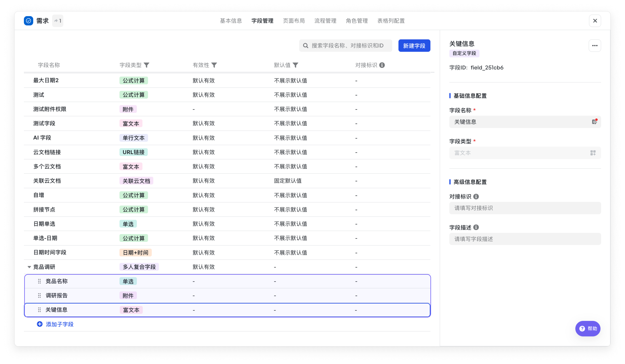Select the 多个云文档 field row
This screenshot has width=625, height=364.
point(227,166)
